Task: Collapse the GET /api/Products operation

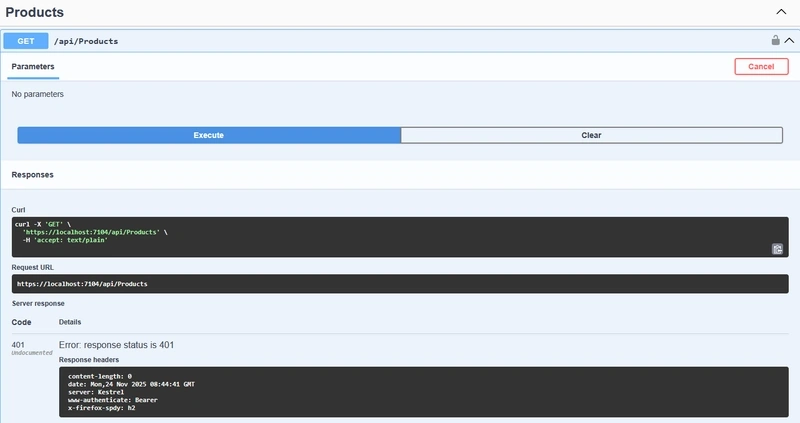Action: 789,40
